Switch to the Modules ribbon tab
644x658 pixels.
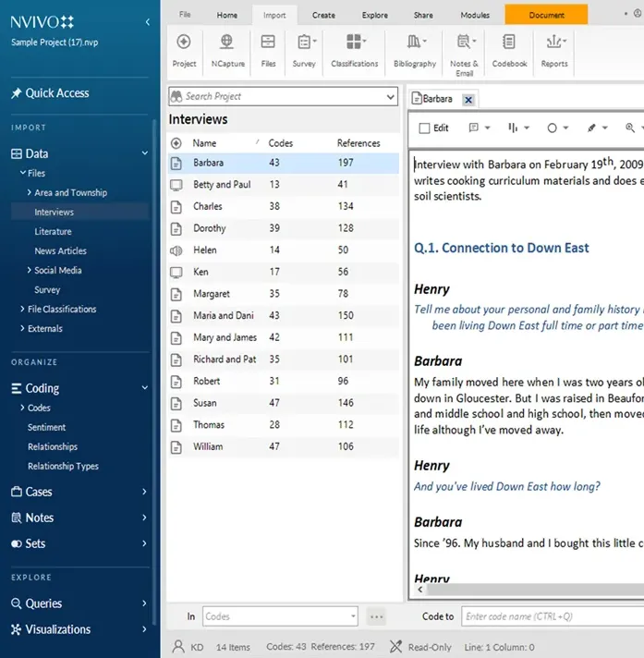(x=475, y=15)
